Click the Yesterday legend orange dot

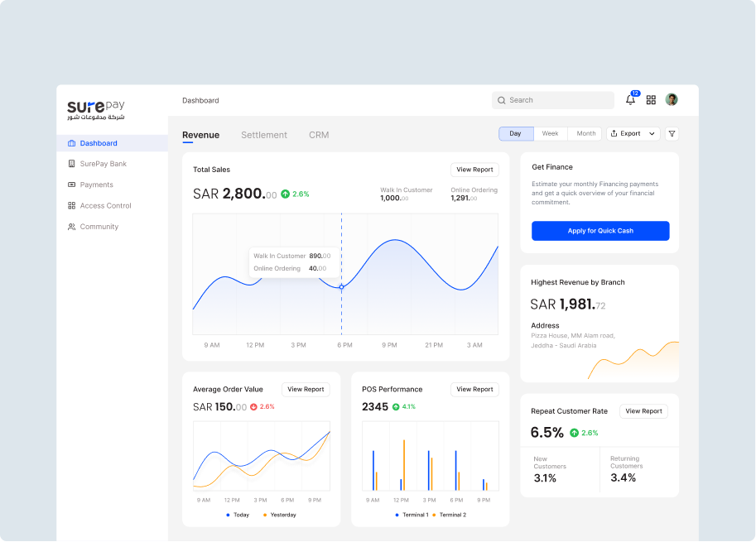(265, 515)
